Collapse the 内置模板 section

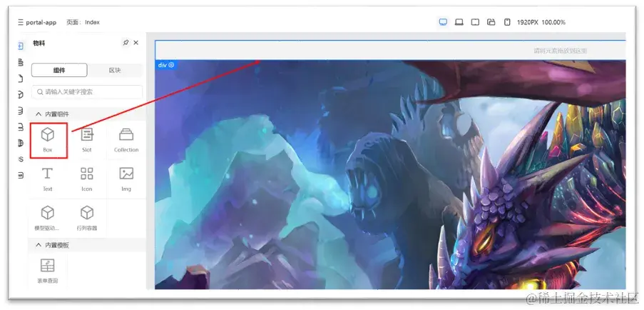tap(39, 245)
